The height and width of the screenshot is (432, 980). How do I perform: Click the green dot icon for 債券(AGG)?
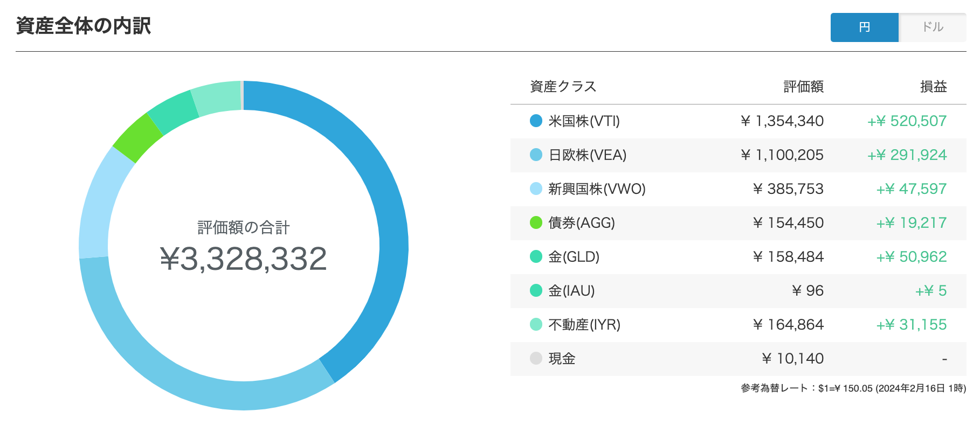tap(535, 223)
